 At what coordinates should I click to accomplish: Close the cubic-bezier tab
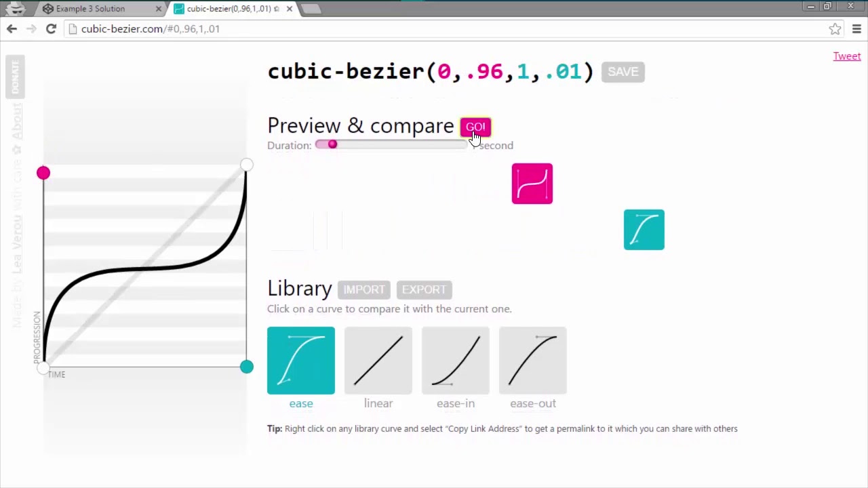point(290,9)
